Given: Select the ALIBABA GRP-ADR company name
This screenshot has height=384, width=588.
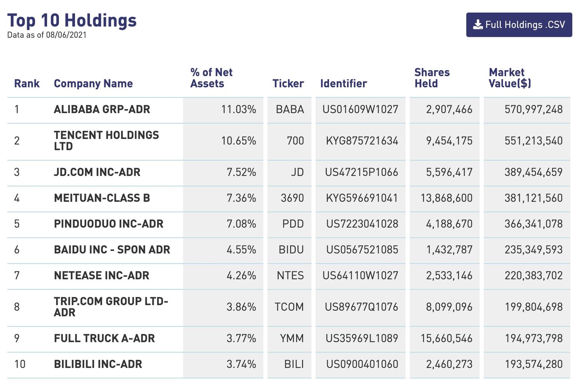Looking at the screenshot, I should (102, 110).
